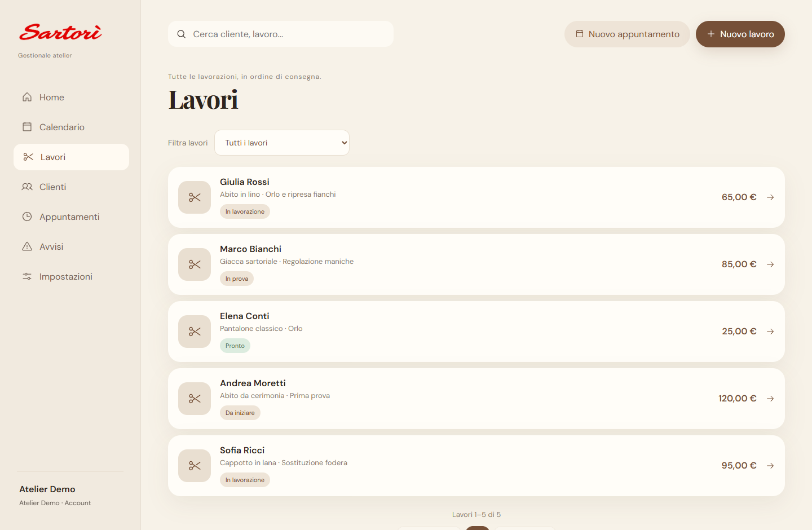Viewport: 812px width, 530px height.
Task: Open Sofia Ricci job via arrow icon
Action: coord(770,466)
